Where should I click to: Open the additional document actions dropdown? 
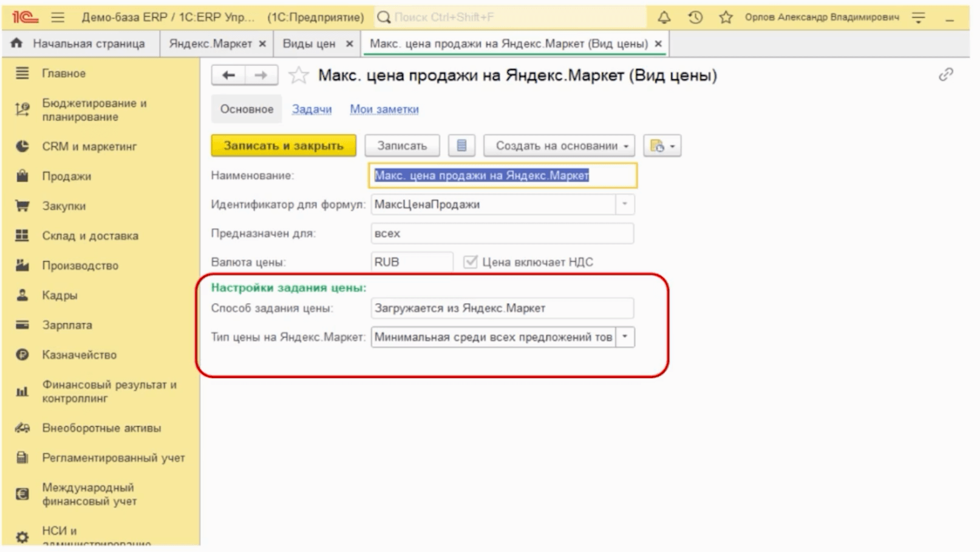pyautogui.click(x=662, y=146)
